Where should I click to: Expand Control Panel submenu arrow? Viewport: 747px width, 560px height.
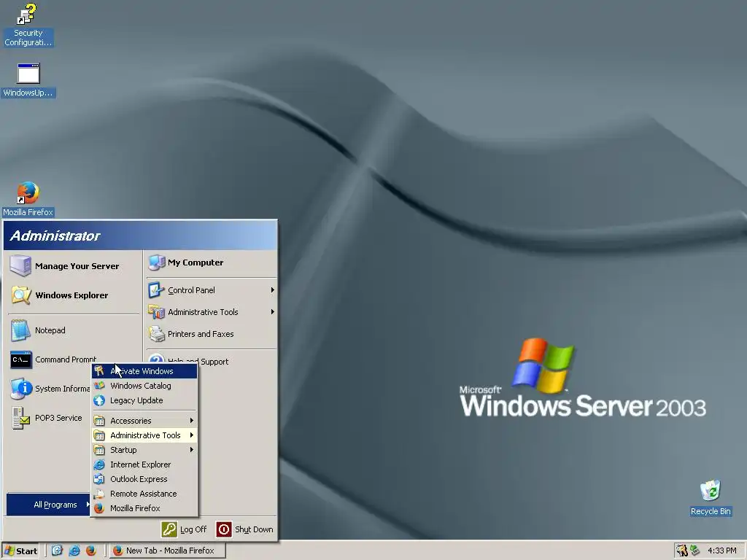[273, 290]
